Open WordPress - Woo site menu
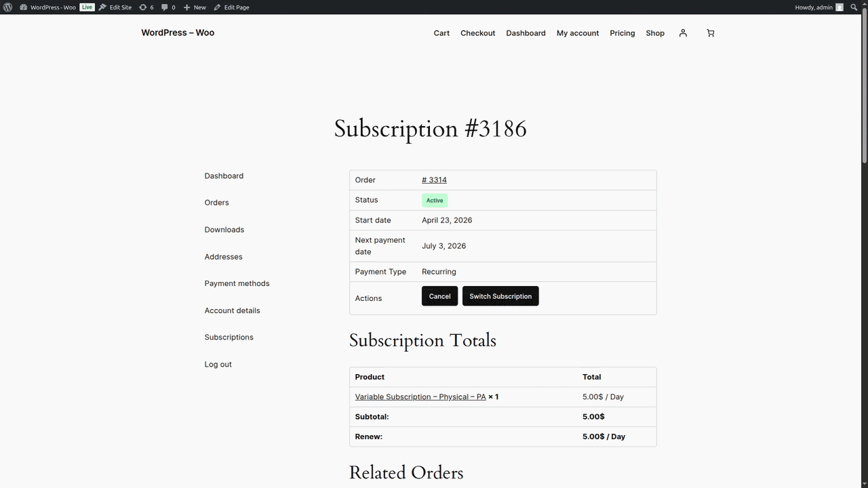This screenshot has width=868, height=488. click(47, 7)
